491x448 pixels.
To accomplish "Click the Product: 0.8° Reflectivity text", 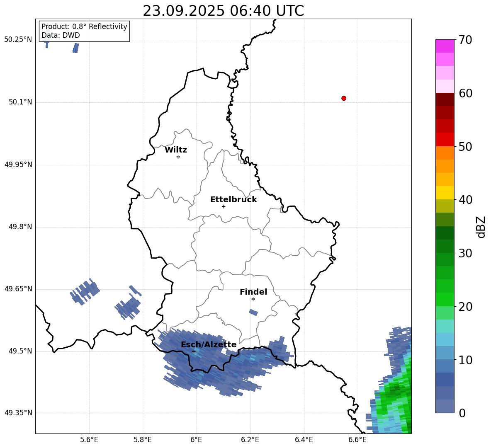I will 84,27.
